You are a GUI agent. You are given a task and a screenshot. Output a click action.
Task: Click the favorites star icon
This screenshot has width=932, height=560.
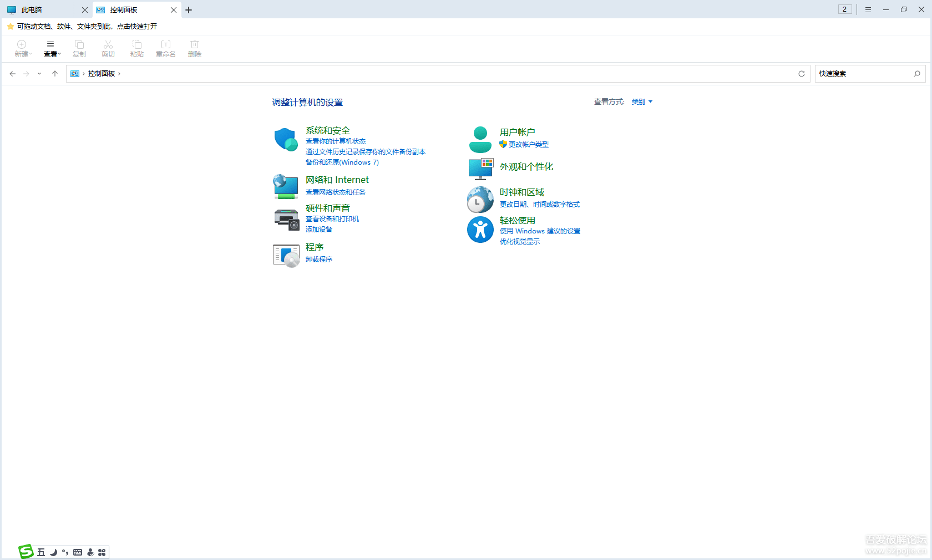(11, 27)
